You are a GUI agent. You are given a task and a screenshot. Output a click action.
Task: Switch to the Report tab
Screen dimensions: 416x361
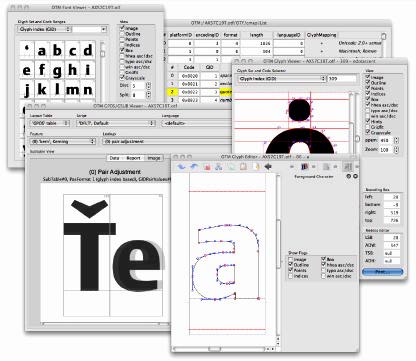pos(133,158)
